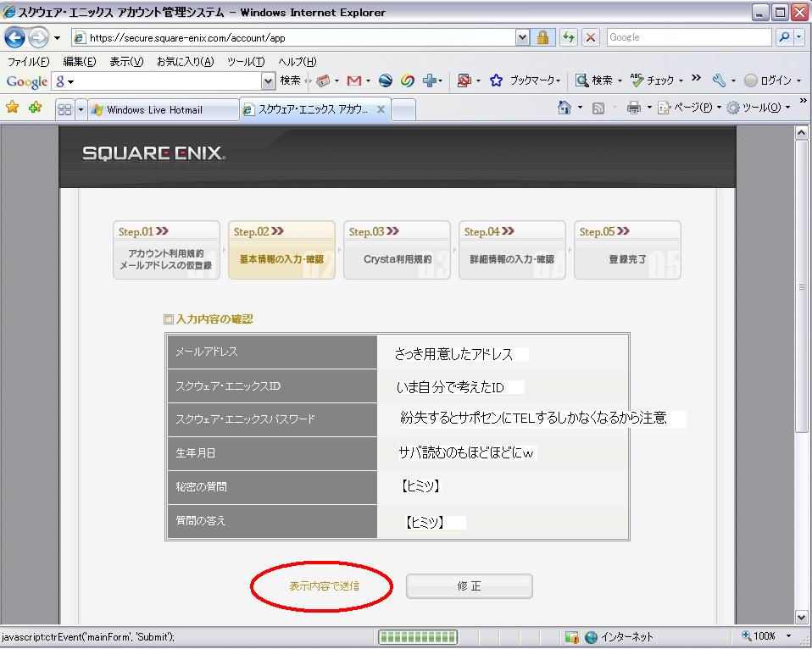Screen dimensions: 812x649
Task: Click the security padlock icon
Action: (x=542, y=37)
